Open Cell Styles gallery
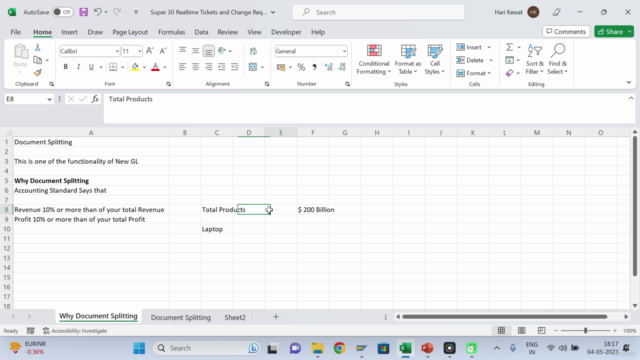The width and height of the screenshot is (640, 360). 434,60
